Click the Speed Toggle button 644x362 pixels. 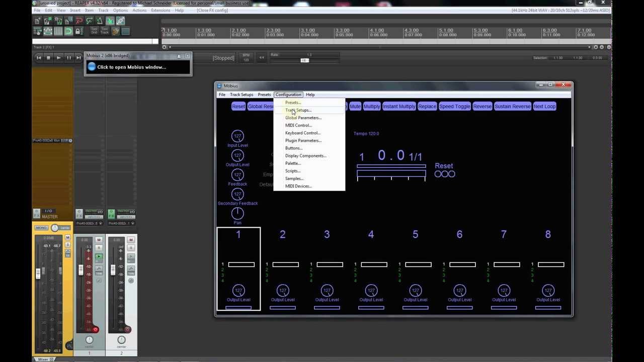455,106
